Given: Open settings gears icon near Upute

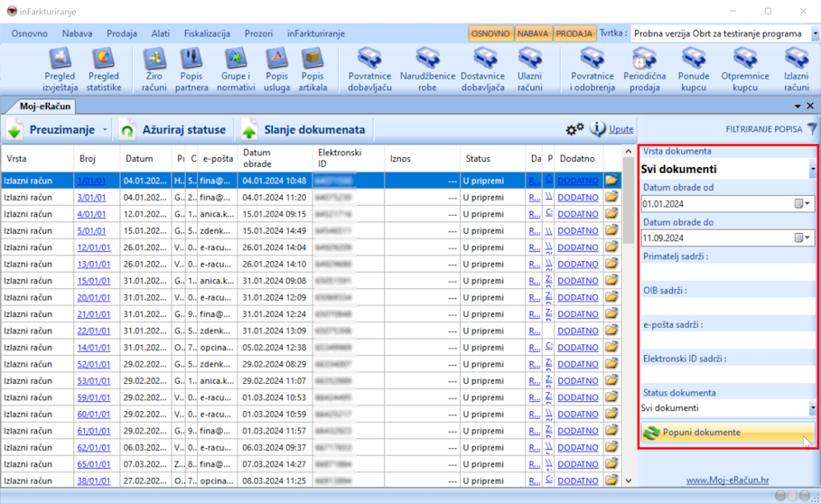Looking at the screenshot, I should click(x=574, y=129).
